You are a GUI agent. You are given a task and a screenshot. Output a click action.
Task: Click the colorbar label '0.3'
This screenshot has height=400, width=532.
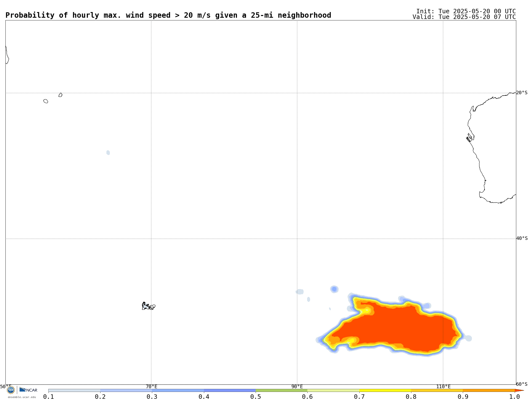pyautogui.click(x=152, y=397)
